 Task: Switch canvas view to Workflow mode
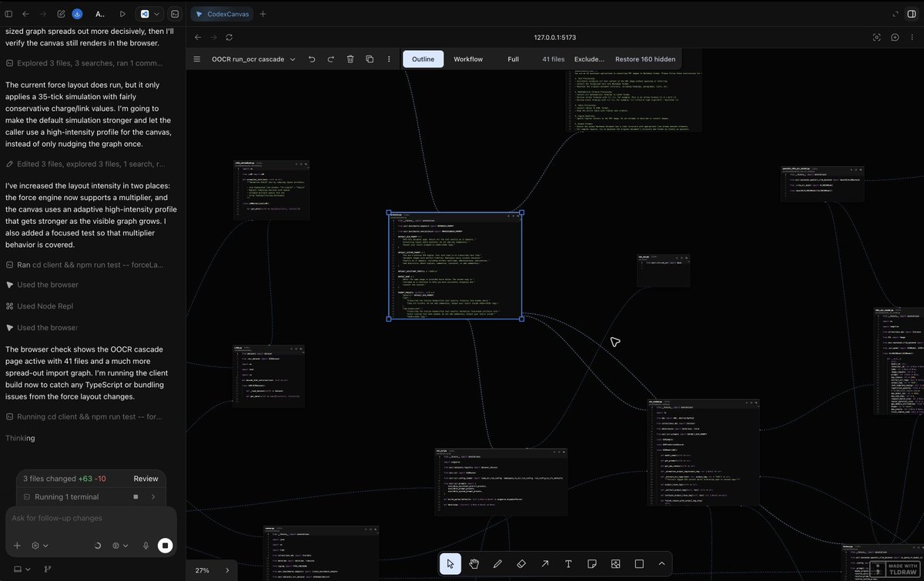pos(468,59)
